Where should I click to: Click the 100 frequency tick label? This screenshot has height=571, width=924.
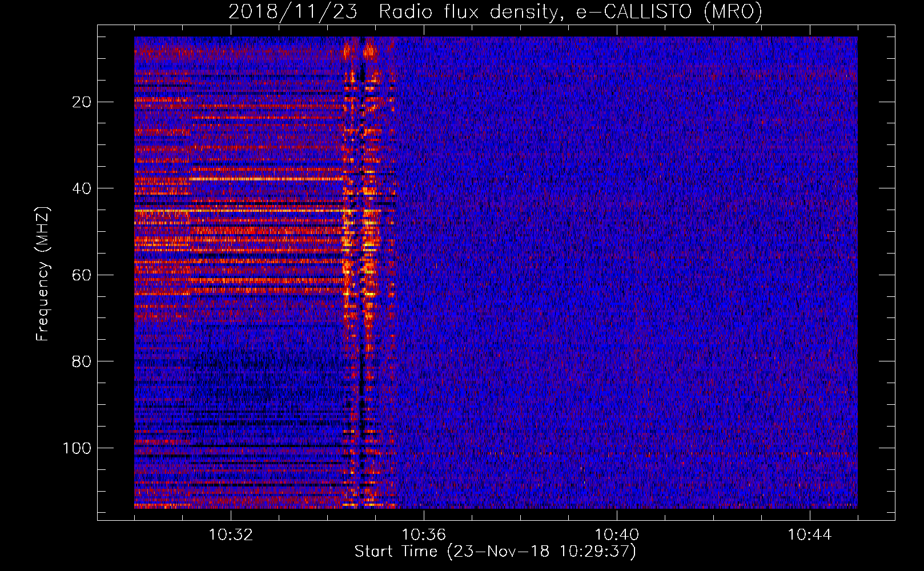click(77, 448)
